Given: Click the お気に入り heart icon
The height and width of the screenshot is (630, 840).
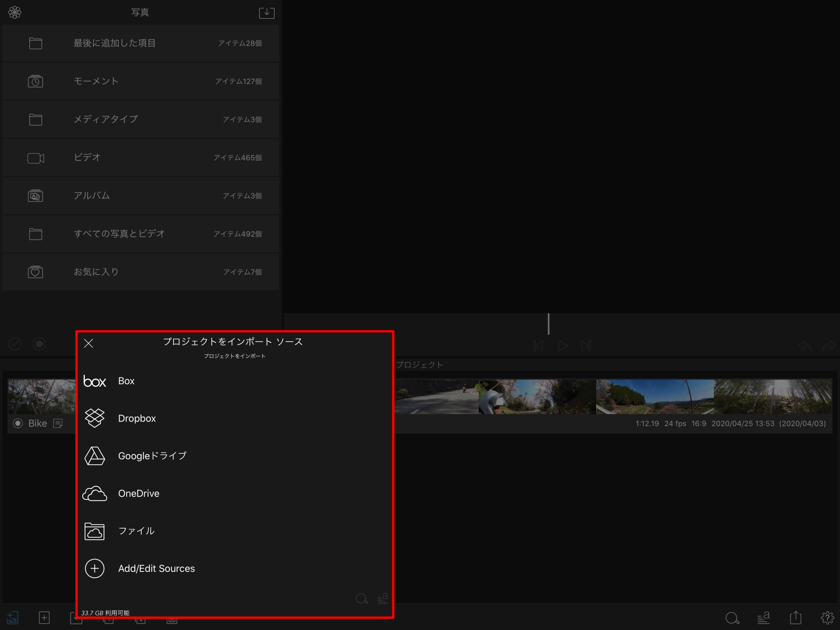Looking at the screenshot, I should tap(35, 272).
